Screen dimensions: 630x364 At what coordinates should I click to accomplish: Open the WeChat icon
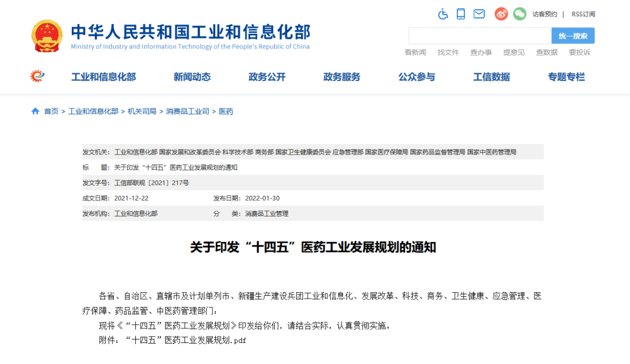click(x=520, y=14)
